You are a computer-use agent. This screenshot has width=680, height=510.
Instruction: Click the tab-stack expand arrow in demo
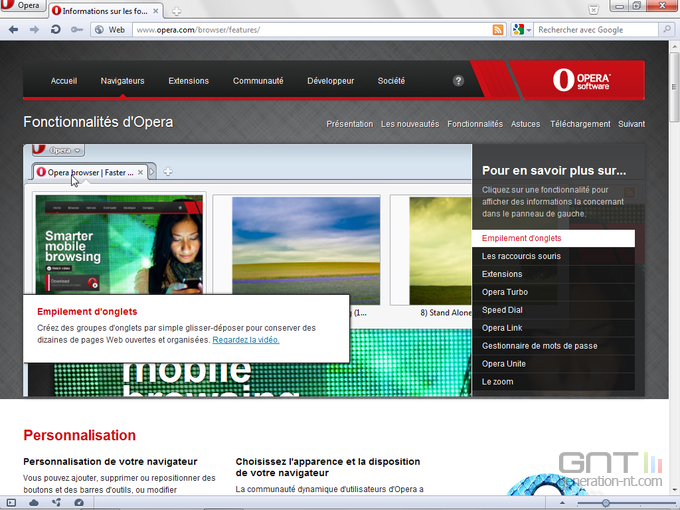[x=152, y=172]
